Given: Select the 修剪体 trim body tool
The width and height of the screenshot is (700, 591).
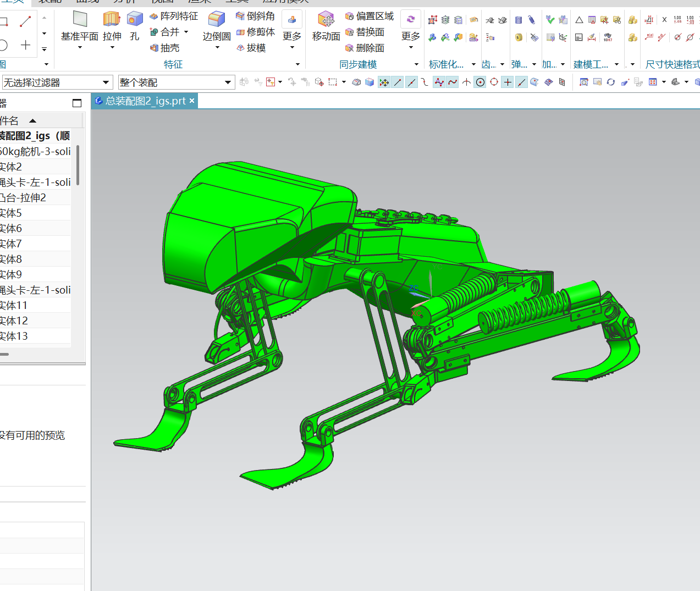Looking at the screenshot, I should (255, 32).
